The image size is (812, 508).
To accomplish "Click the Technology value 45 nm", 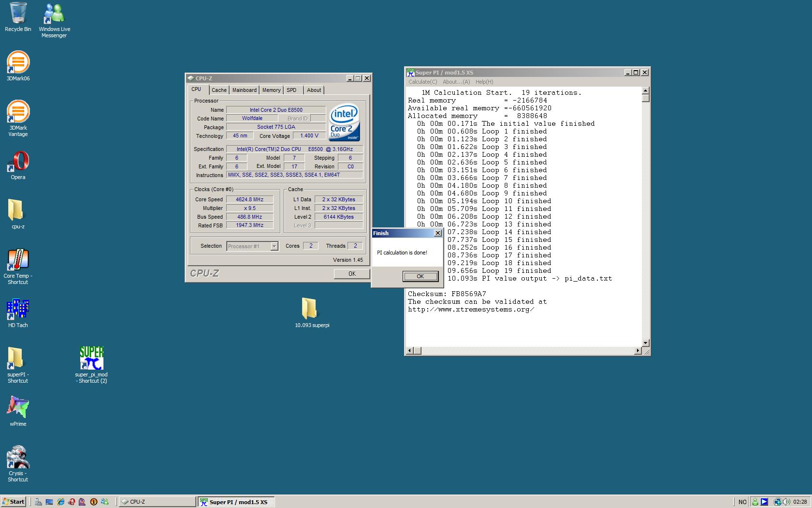I will point(240,136).
